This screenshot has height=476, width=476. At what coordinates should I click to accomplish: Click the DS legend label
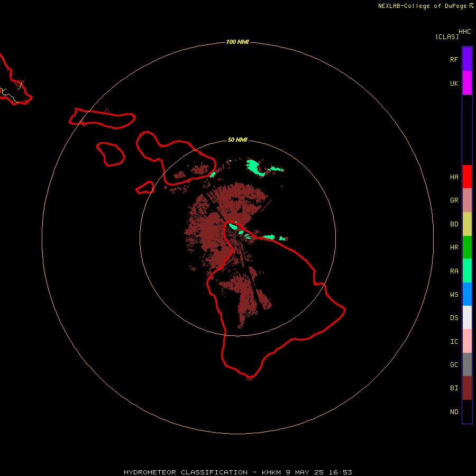(x=454, y=318)
